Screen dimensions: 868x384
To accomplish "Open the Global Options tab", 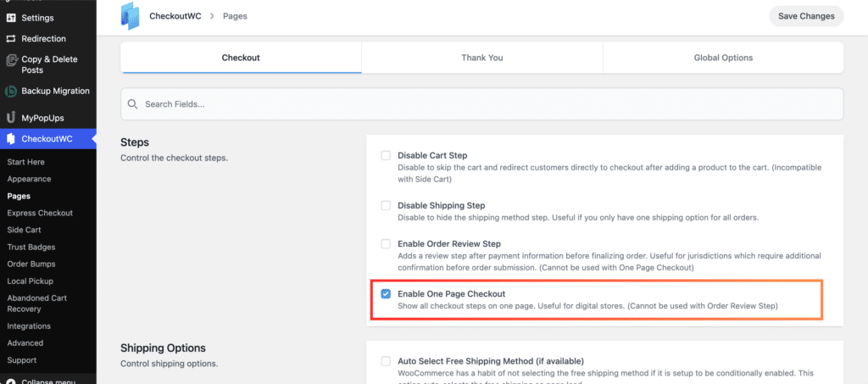I will click(x=722, y=58).
